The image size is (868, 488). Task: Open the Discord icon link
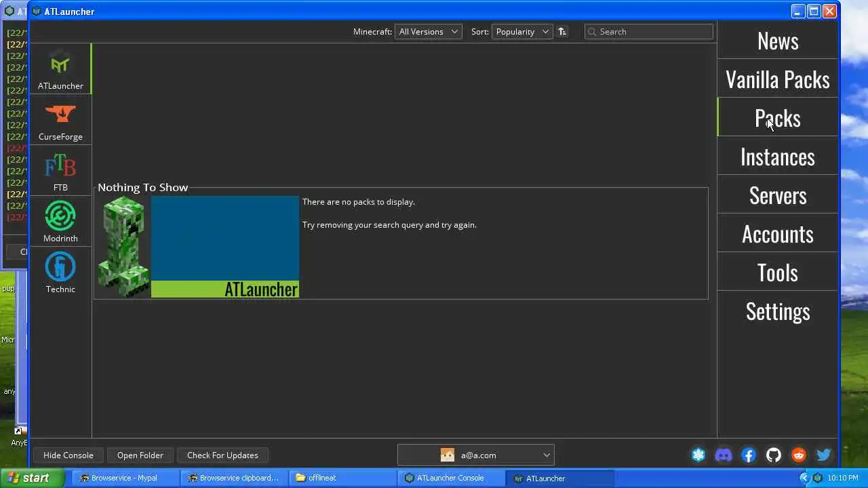[x=724, y=455]
